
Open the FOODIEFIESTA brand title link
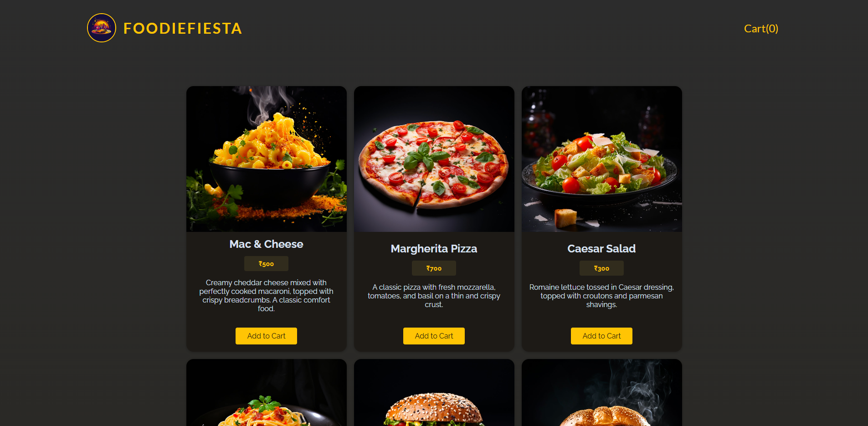tap(183, 28)
